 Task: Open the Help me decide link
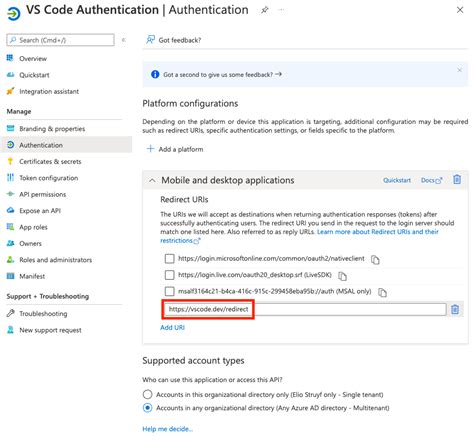[x=168, y=429]
